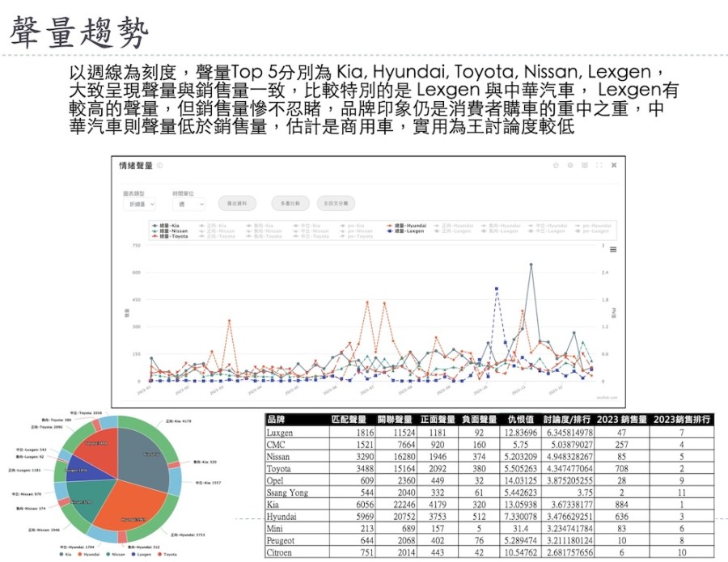Select the Citroen cell in the table
The image size is (728, 562).
[x=297, y=553]
